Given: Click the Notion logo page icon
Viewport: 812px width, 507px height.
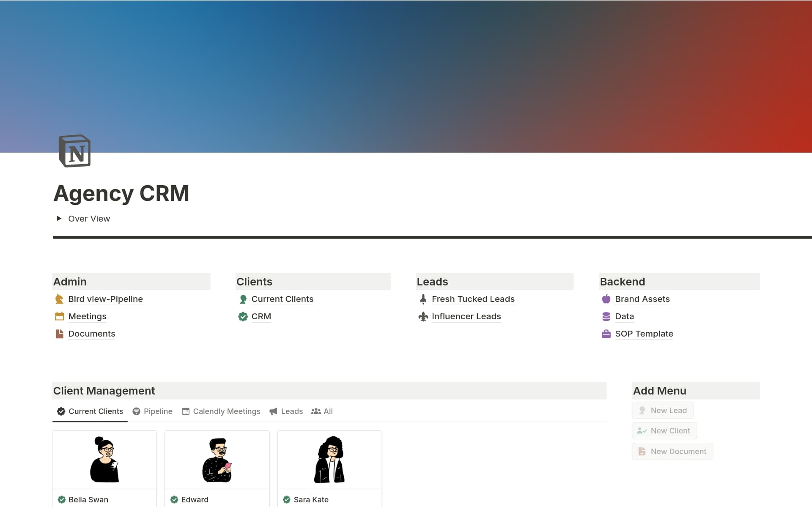Looking at the screenshot, I should click(75, 151).
